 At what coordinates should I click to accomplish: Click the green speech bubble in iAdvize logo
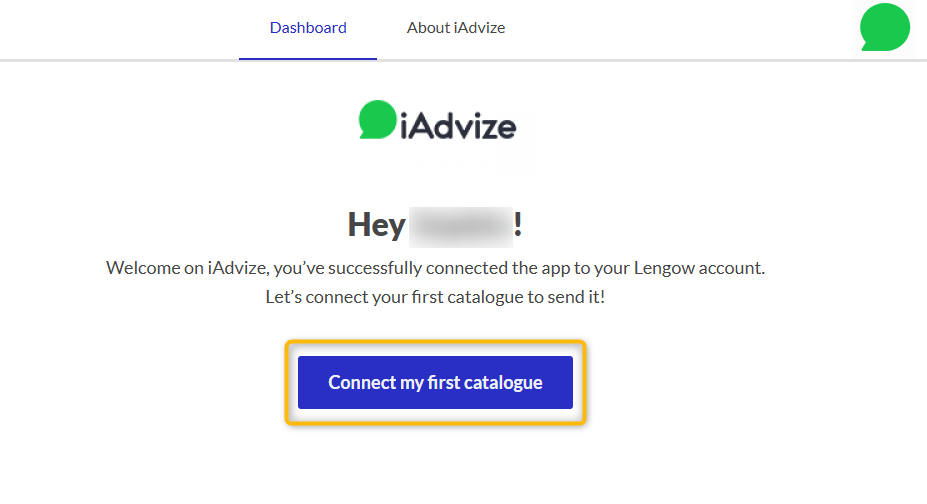[377, 119]
